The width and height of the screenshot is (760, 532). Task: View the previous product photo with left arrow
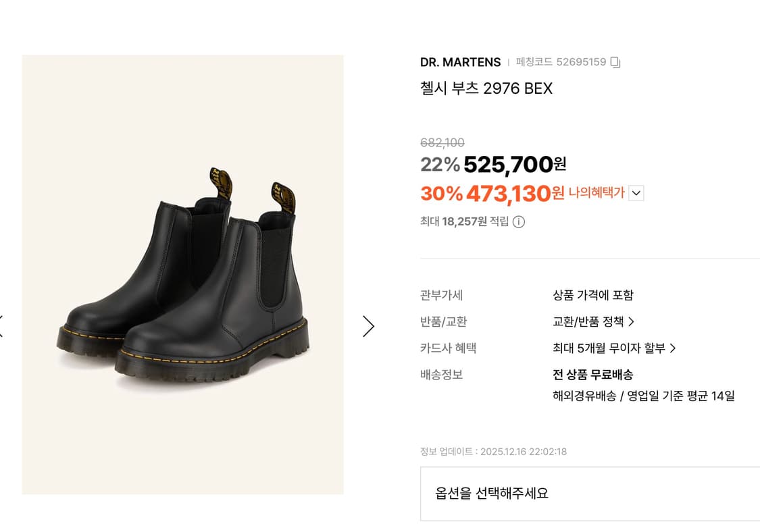click(x=2, y=326)
